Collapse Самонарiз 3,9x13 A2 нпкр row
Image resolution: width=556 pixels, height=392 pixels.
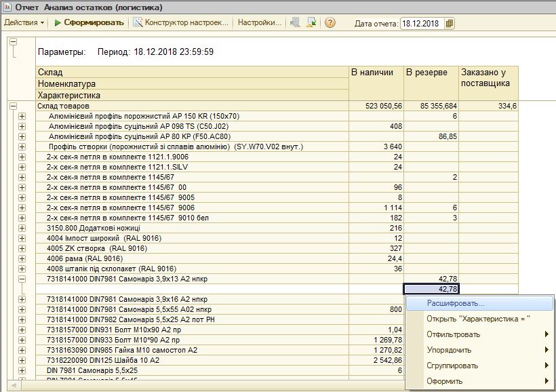(x=22, y=279)
